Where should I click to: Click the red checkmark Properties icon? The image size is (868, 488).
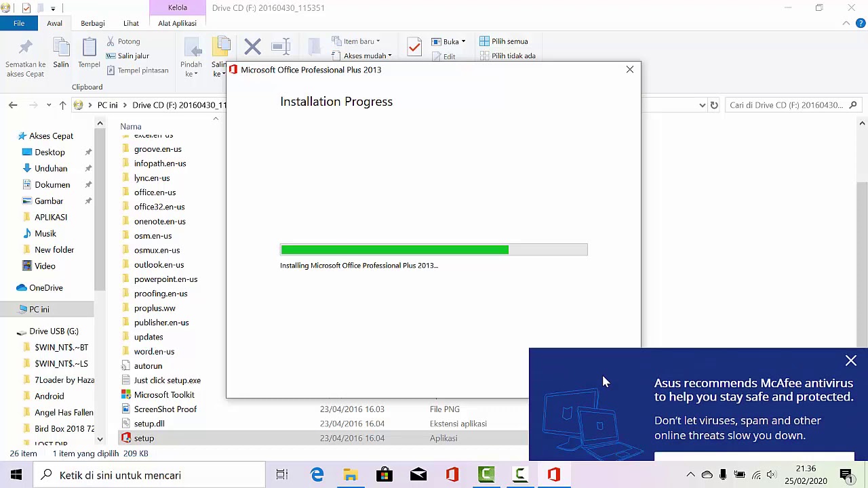coord(414,47)
